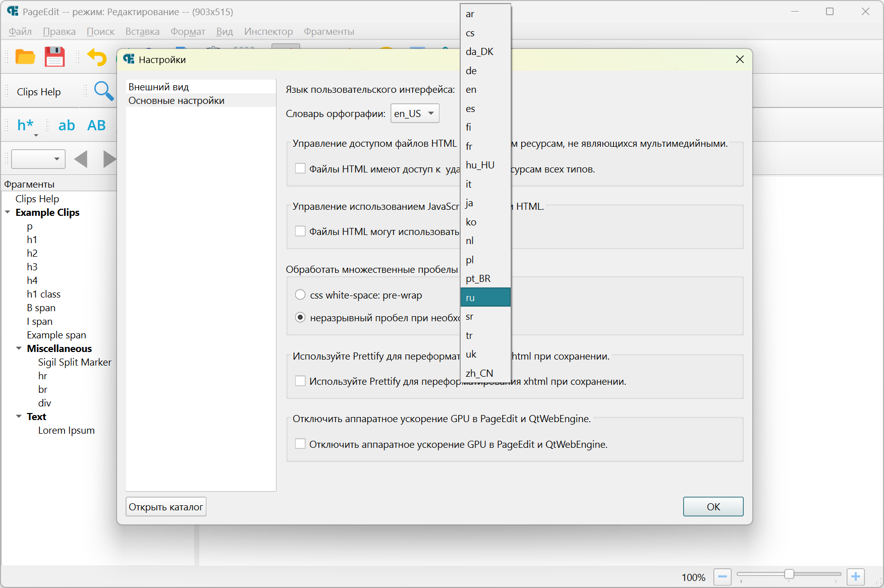Click the 100% zoom label
The width and height of the screenshot is (884, 588).
693,577
